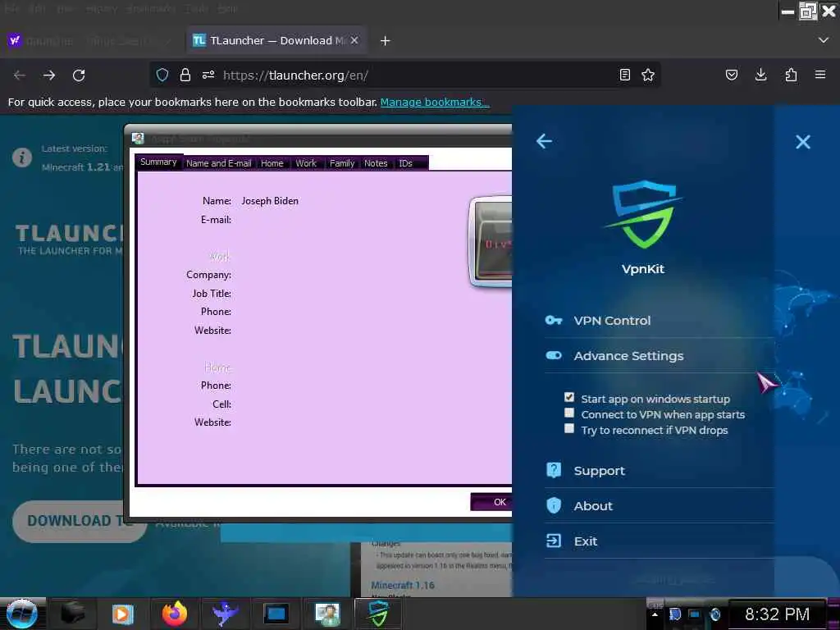Click the VpnKit back arrow
Image resolution: width=840 pixels, height=630 pixels.
tap(544, 141)
